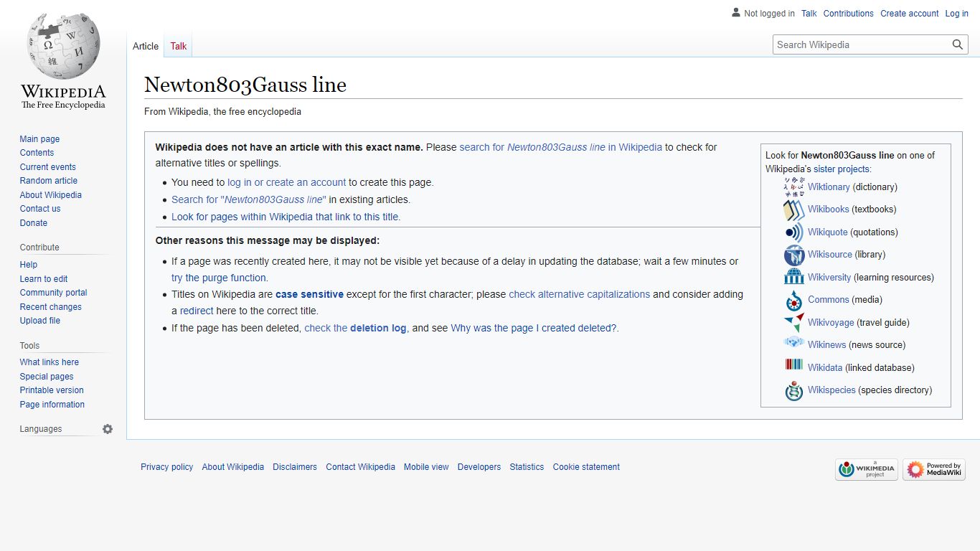The image size is (980, 551).
Task: Click the Donate sidebar link
Action: tap(34, 223)
